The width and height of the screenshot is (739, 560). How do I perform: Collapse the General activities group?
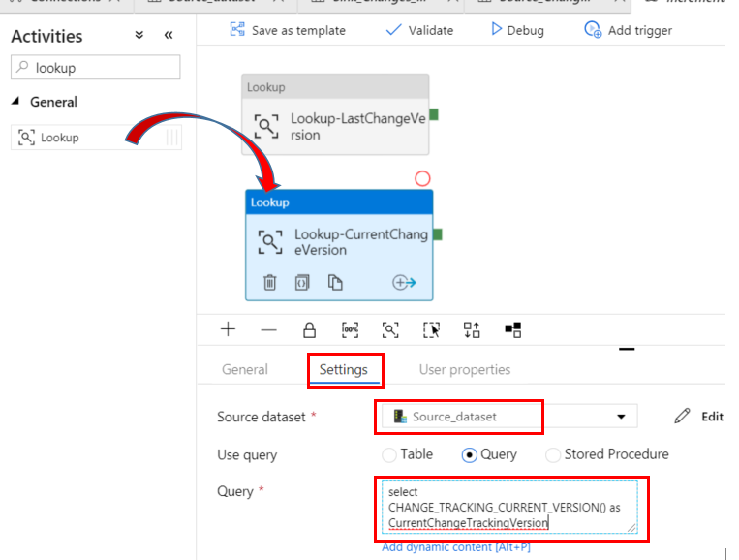point(16,101)
